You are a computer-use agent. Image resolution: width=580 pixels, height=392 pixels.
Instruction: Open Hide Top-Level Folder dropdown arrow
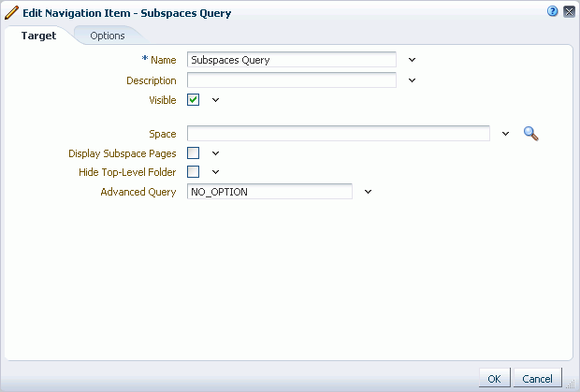[216, 172]
